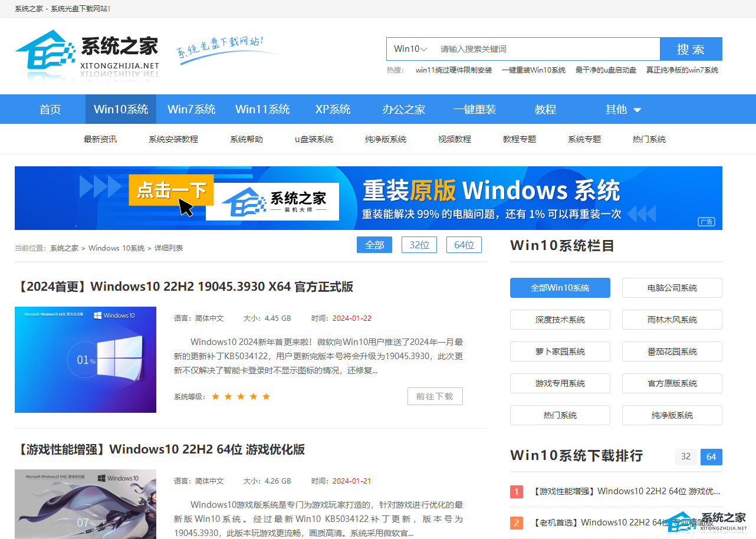Click the 系统之家 site logo
This screenshot has width=756, height=539.
point(87,55)
